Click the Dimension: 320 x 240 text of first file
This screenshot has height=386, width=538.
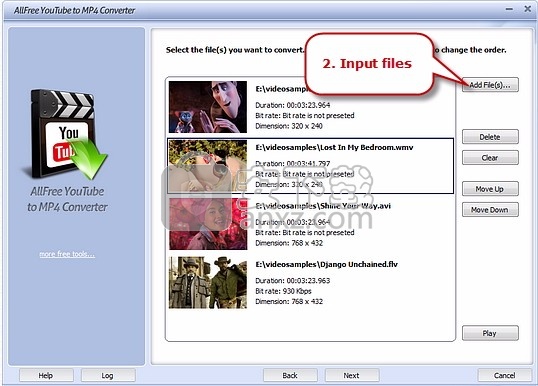[289, 126]
